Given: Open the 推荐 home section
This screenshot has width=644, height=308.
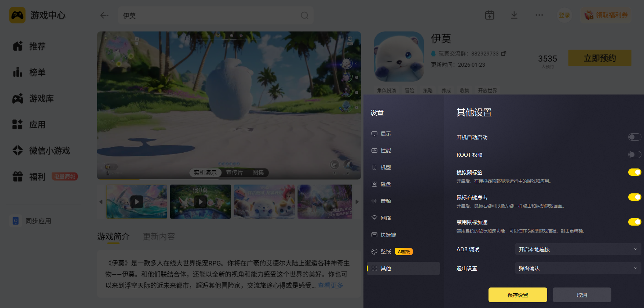Looking at the screenshot, I should pos(29,46).
